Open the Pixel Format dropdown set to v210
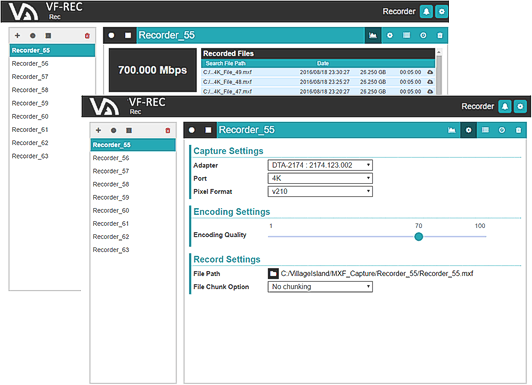 320,192
